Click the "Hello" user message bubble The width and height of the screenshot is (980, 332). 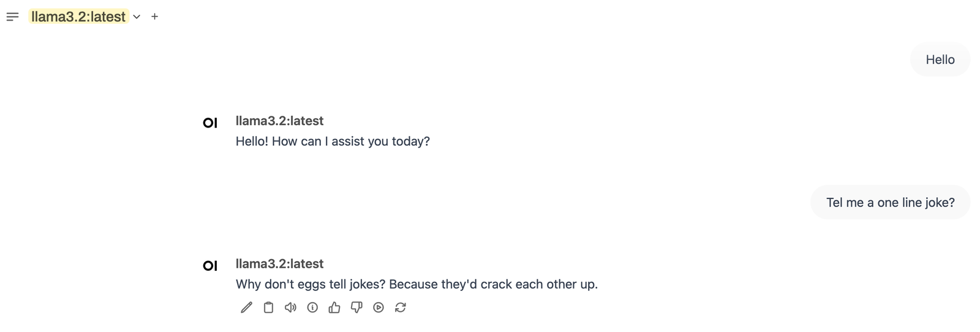[940, 59]
